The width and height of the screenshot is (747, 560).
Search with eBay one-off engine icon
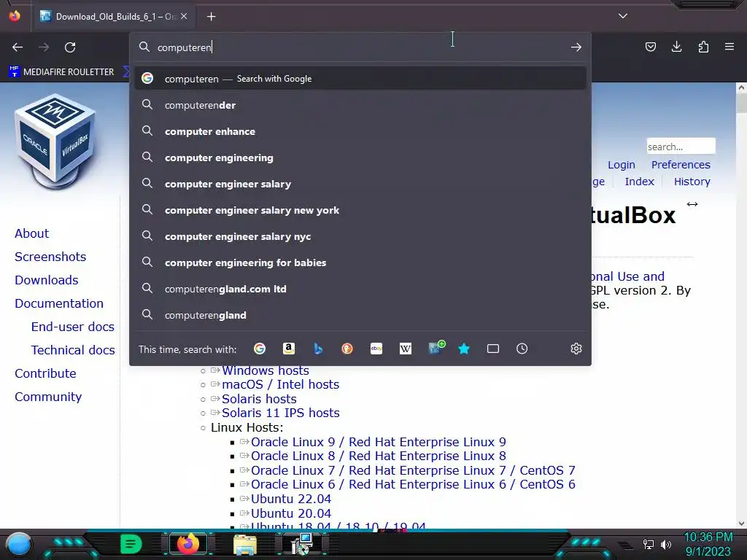[376, 349]
